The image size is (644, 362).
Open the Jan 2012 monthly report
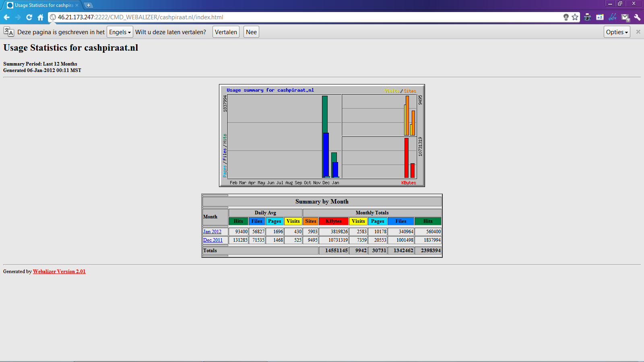coord(212,232)
